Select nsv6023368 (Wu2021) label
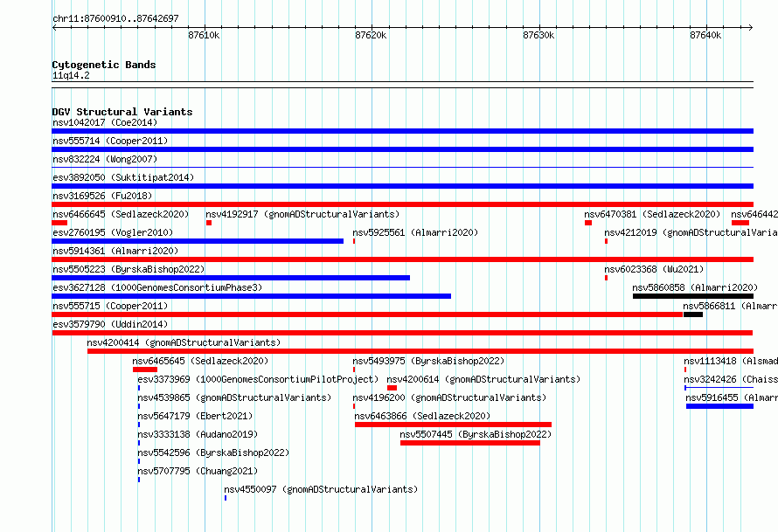The width and height of the screenshot is (778, 532). click(654, 269)
